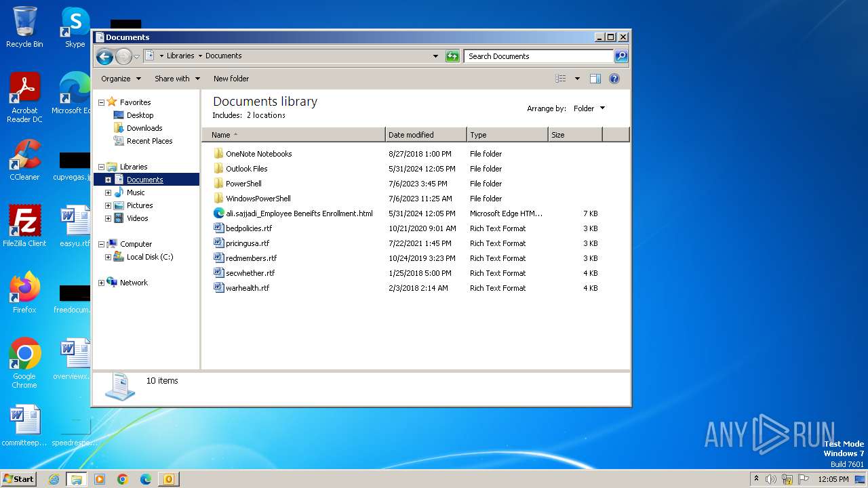This screenshot has width=868, height=488.
Task: Open the view options dropdown arrow
Action: point(577,79)
